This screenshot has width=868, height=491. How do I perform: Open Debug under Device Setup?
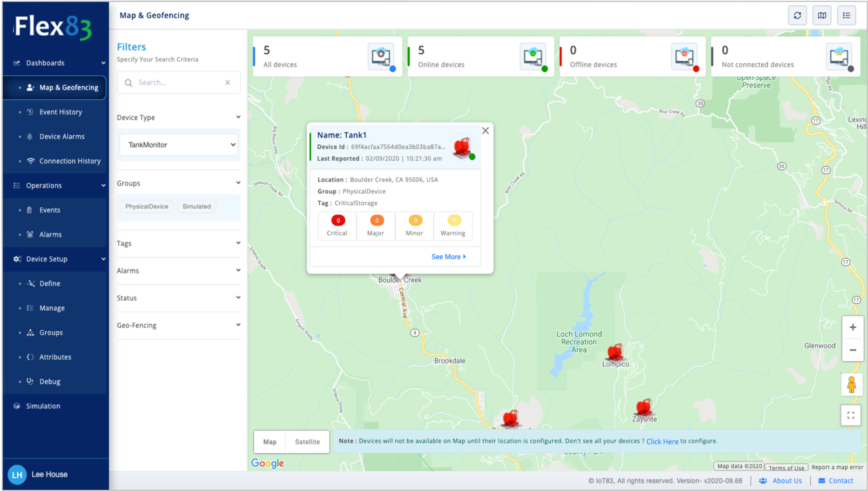tap(55, 382)
